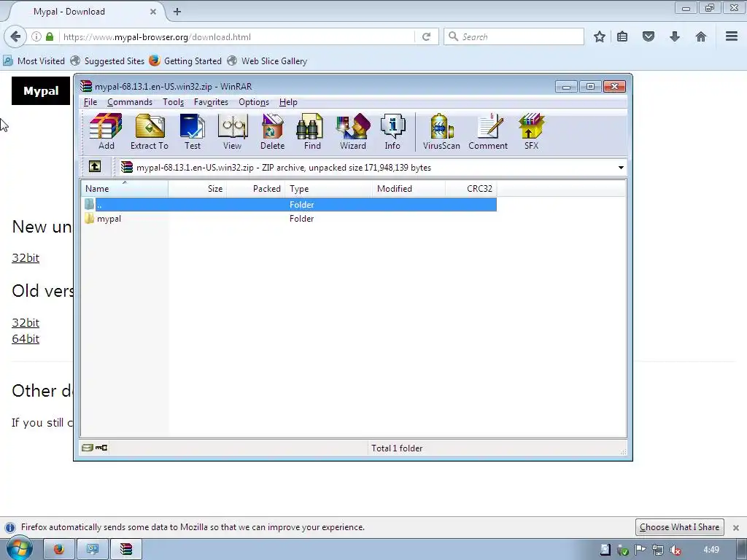Screen dimensions: 747x560
Task: Open the Commands menu
Action: pyautogui.click(x=130, y=102)
